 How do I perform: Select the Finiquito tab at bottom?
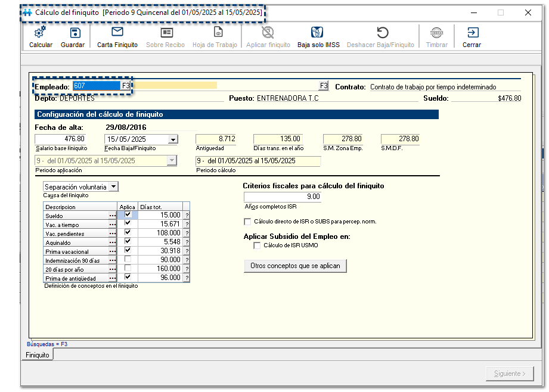pos(37,355)
